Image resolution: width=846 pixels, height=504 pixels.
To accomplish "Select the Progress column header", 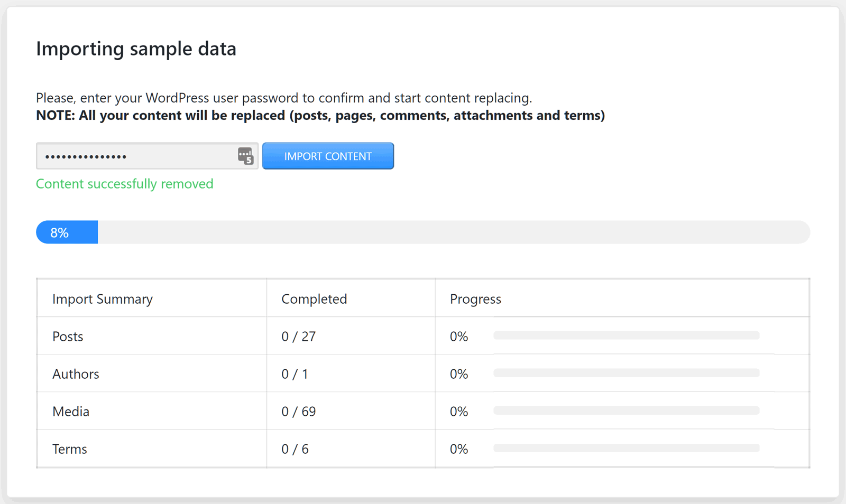I will [x=475, y=299].
